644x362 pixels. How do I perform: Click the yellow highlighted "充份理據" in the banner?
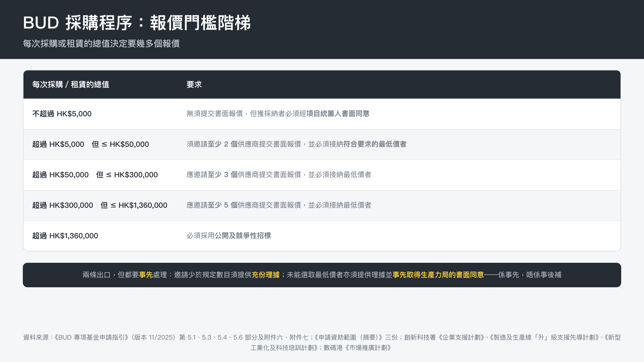266,275
